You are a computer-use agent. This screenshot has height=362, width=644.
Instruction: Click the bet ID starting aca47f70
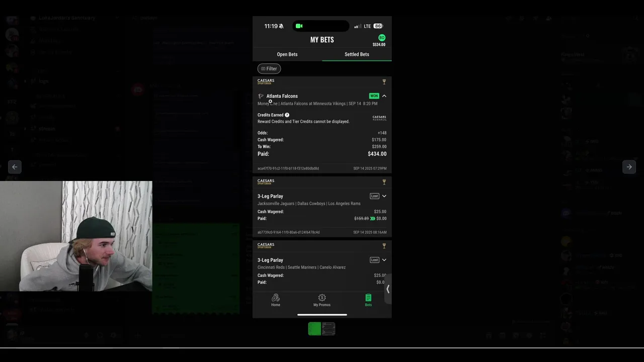point(288,168)
